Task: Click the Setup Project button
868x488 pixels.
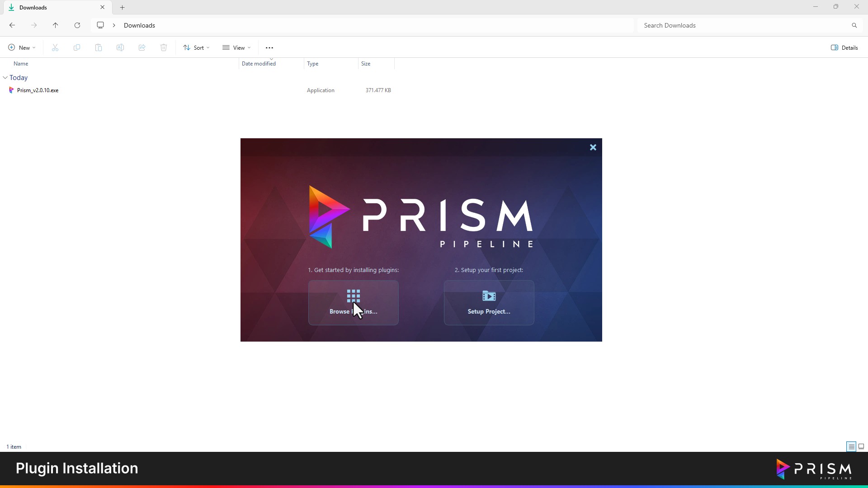Action: 489,302
